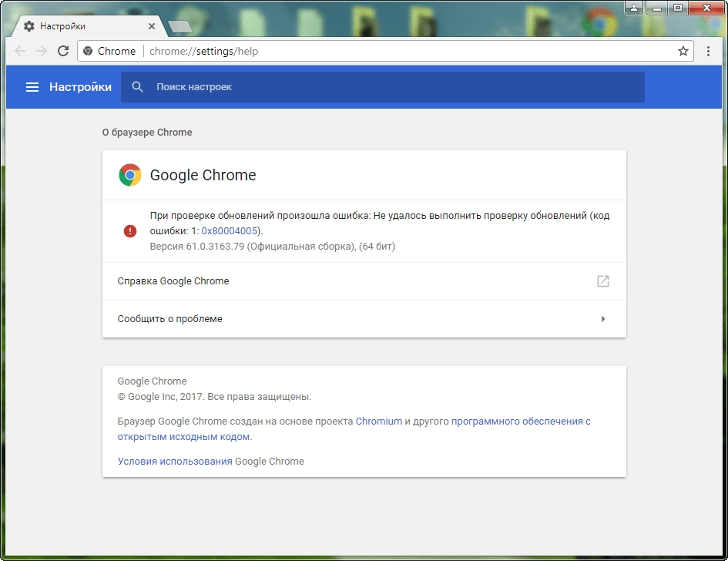Click the Chrome site info icon in address bar
This screenshot has width=728, height=561.
(88, 51)
